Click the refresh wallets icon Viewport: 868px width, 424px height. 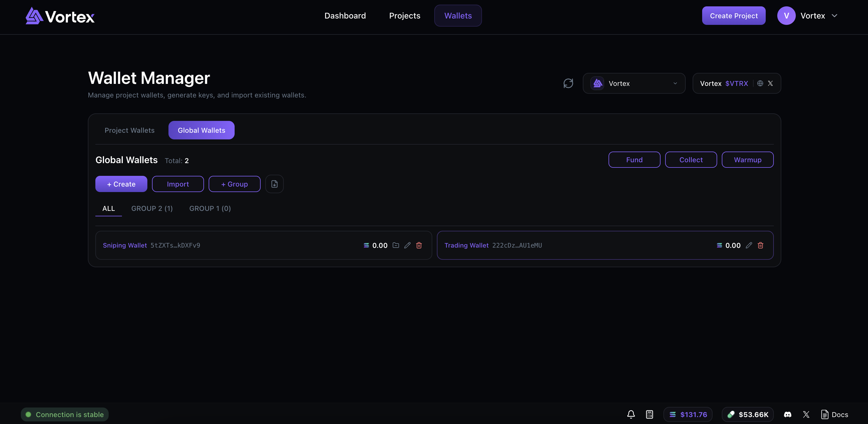click(568, 83)
